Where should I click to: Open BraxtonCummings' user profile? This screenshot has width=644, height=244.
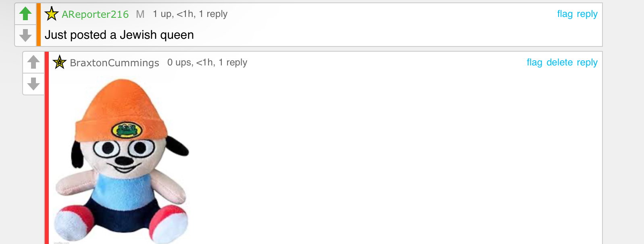click(115, 63)
